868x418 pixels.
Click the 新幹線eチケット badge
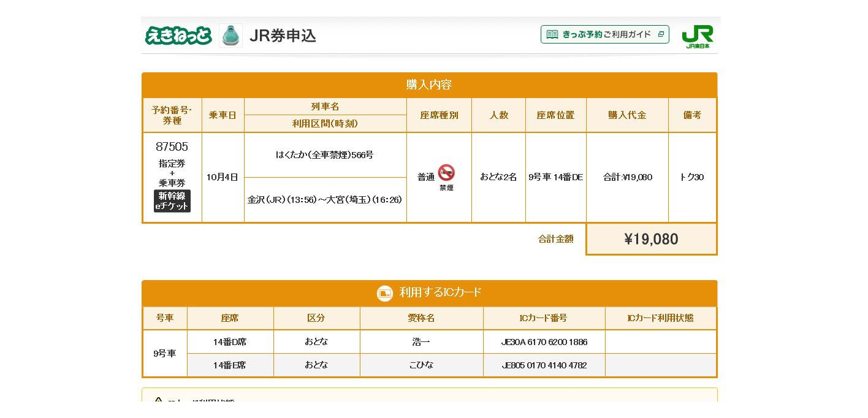tap(172, 201)
